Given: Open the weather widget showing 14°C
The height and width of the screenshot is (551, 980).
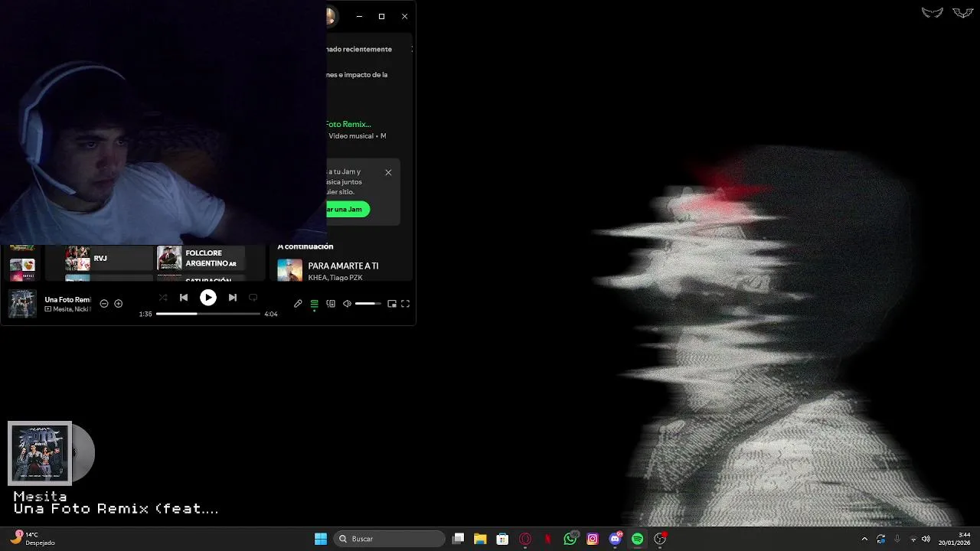Looking at the screenshot, I should [x=32, y=539].
